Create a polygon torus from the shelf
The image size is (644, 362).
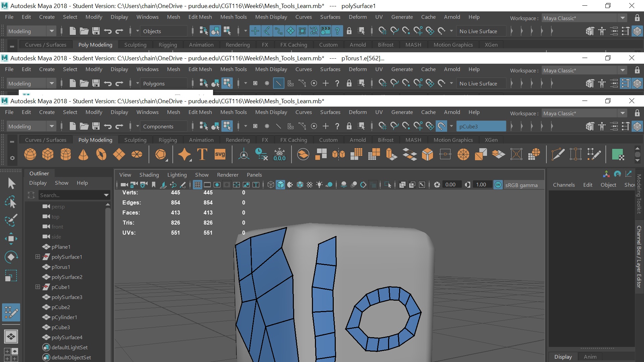pos(101,155)
